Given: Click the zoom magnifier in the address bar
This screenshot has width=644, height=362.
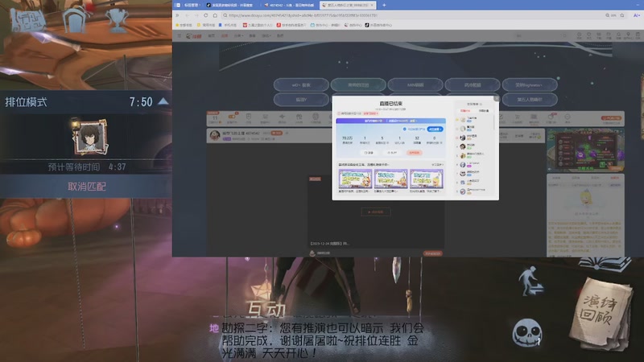Looking at the screenshot, I should click(x=607, y=15).
